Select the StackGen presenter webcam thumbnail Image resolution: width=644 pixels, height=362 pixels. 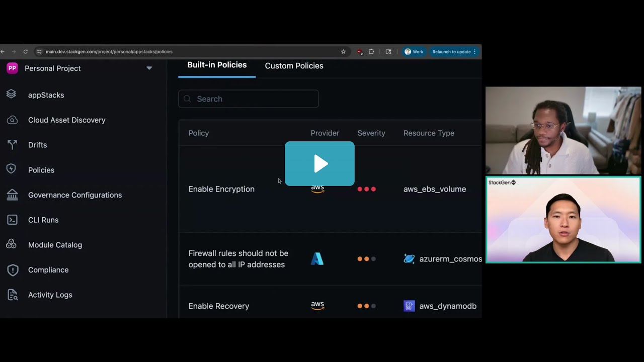tap(563, 220)
